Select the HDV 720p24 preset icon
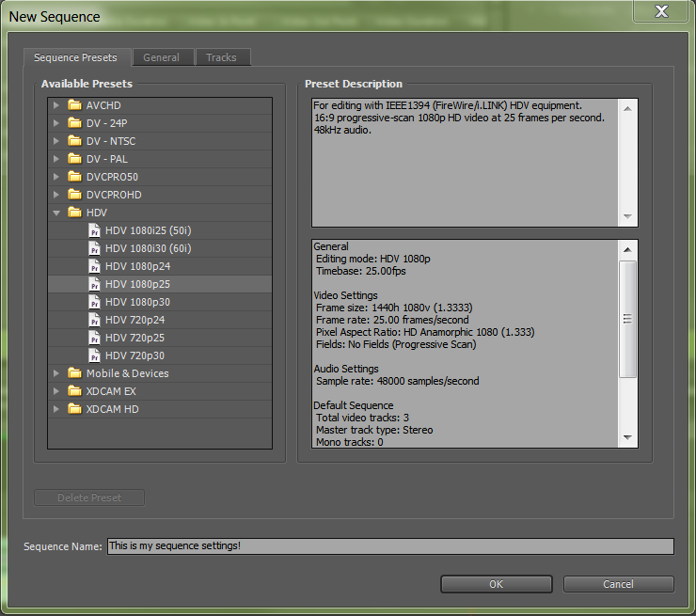This screenshot has width=696, height=616. point(94,320)
